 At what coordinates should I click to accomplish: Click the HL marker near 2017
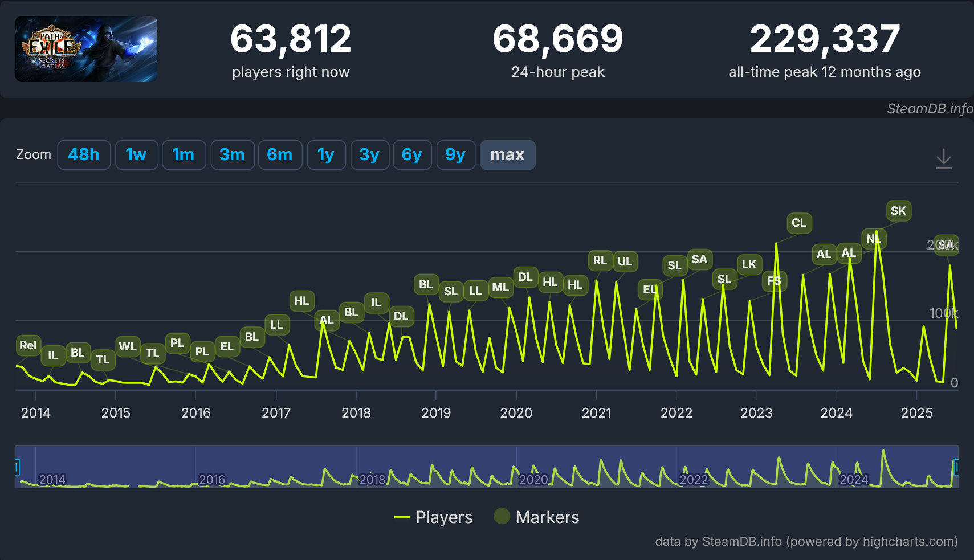click(x=301, y=301)
